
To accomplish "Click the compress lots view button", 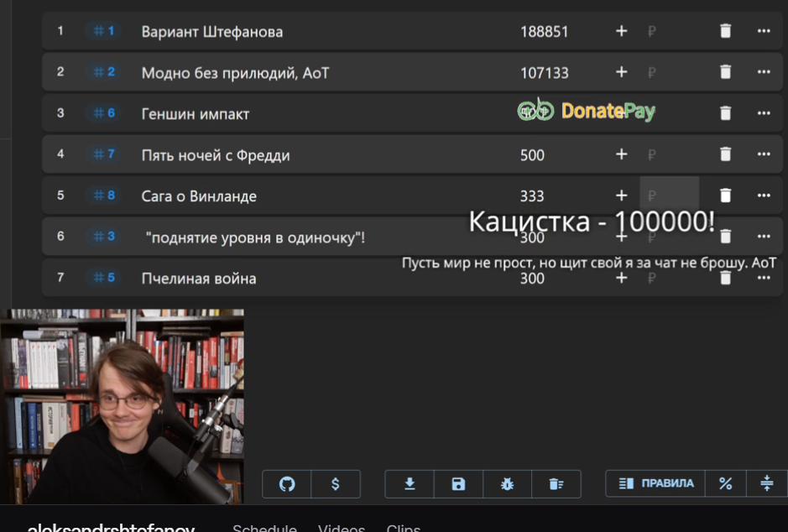I will click(767, 484).
